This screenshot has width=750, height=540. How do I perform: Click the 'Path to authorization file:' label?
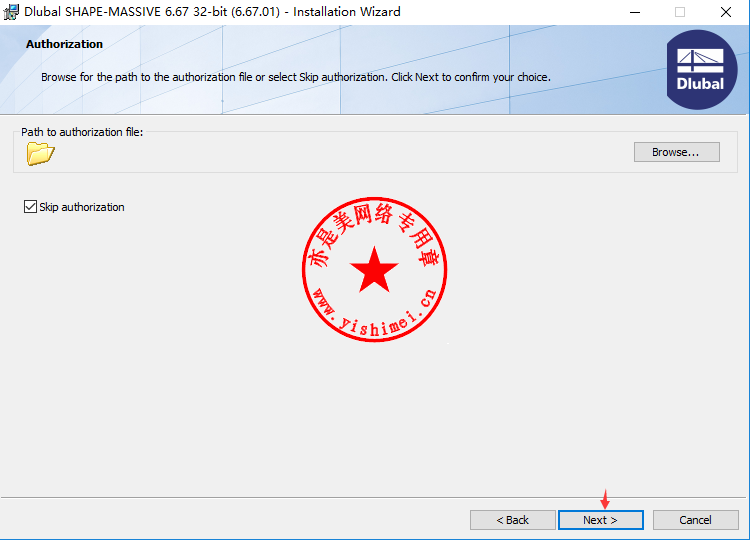click(x=82, y=132)
